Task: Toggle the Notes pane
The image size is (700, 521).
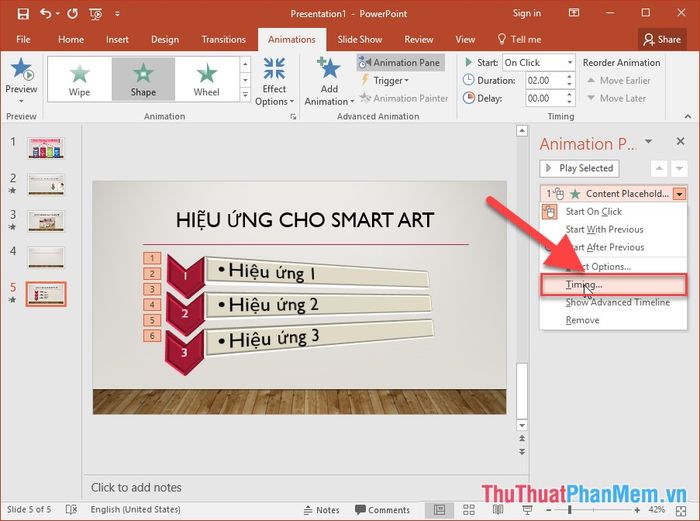Action: click(321, 510)
